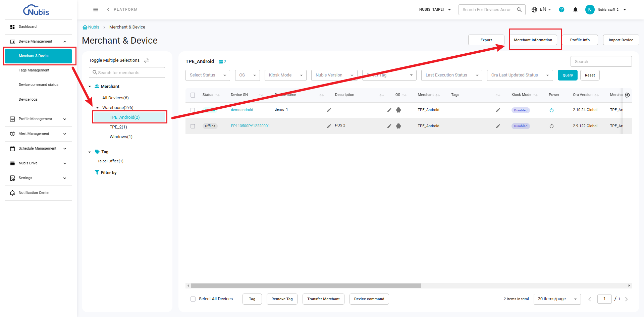Open NUBIS_TAIPEI organization dropdown
Screen dimensions: 644x317
435,9
